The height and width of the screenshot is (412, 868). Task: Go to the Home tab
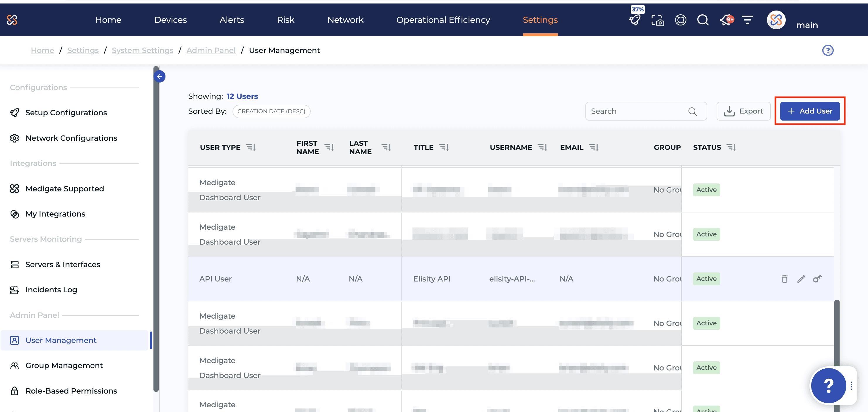(x=108, y=20)
